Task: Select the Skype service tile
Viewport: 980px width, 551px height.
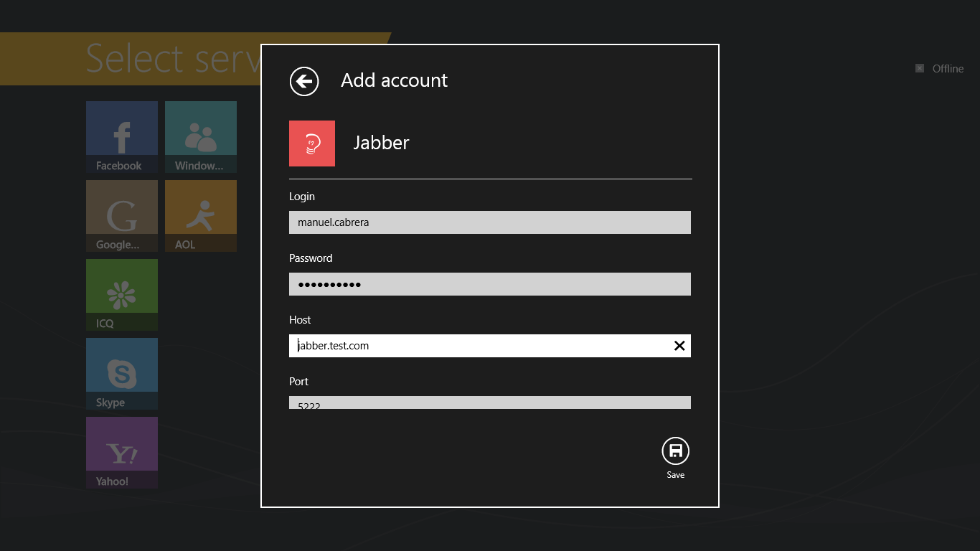Action: pyautogui.click(x=121, y=373)
